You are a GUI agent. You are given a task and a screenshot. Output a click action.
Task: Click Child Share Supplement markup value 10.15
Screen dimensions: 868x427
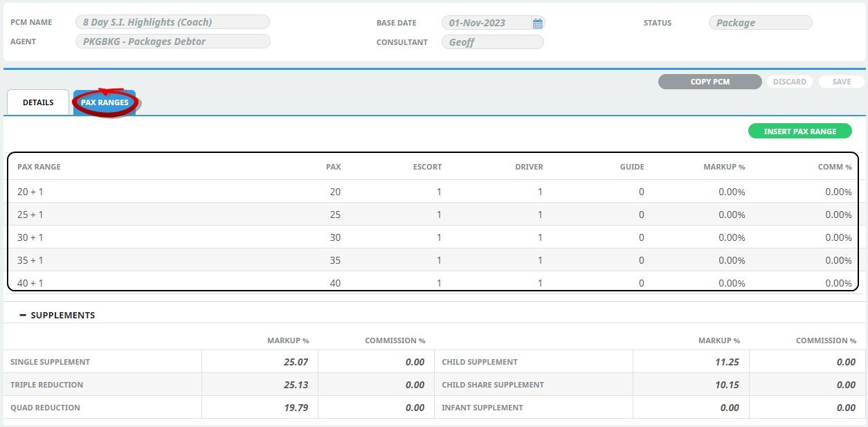click(727, 384)
